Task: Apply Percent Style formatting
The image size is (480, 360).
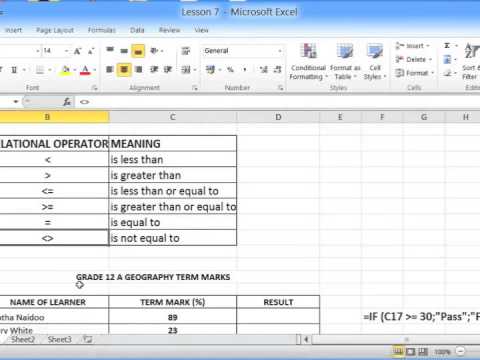Action: pyautogui.click(x=230, y=69)
